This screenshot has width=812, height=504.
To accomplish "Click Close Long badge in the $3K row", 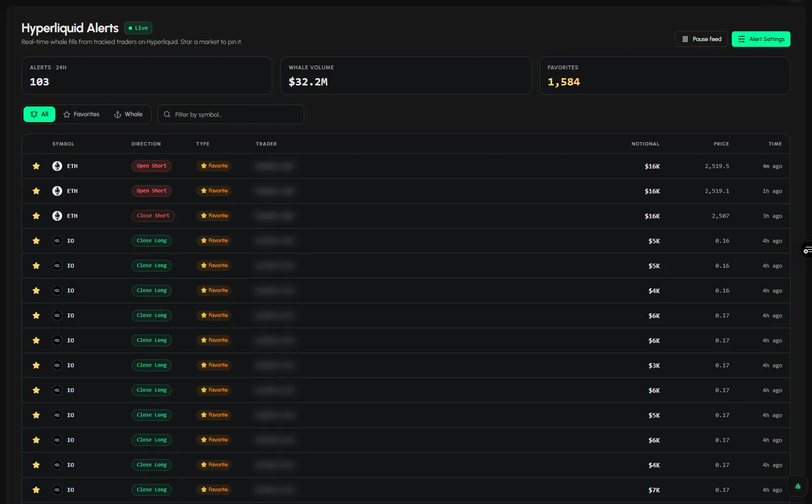I will coord(151,365).
